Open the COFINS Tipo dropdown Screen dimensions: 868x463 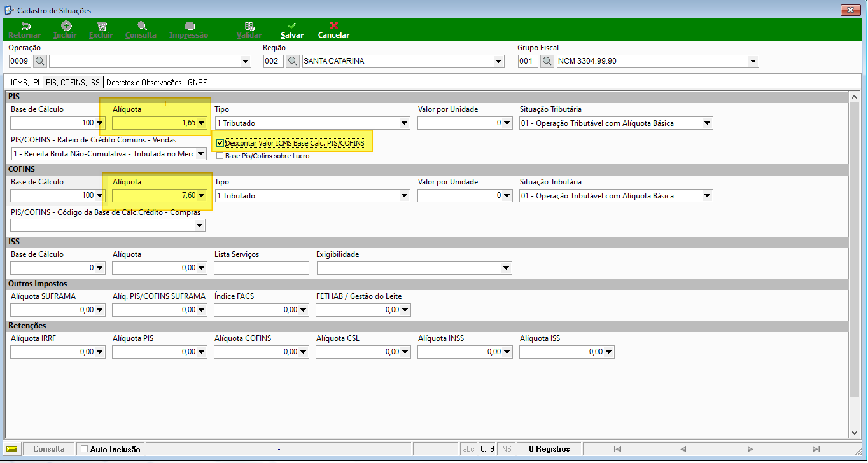click(x=404, y=196)
